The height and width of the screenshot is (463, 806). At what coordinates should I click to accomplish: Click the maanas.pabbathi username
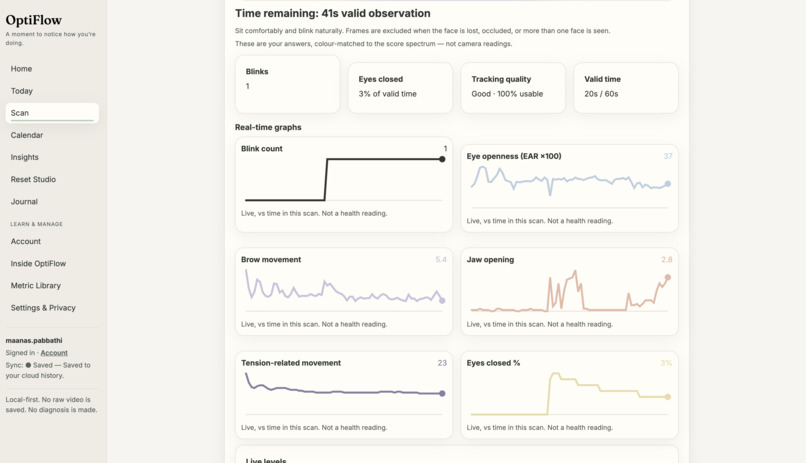(x=34, y=340)
